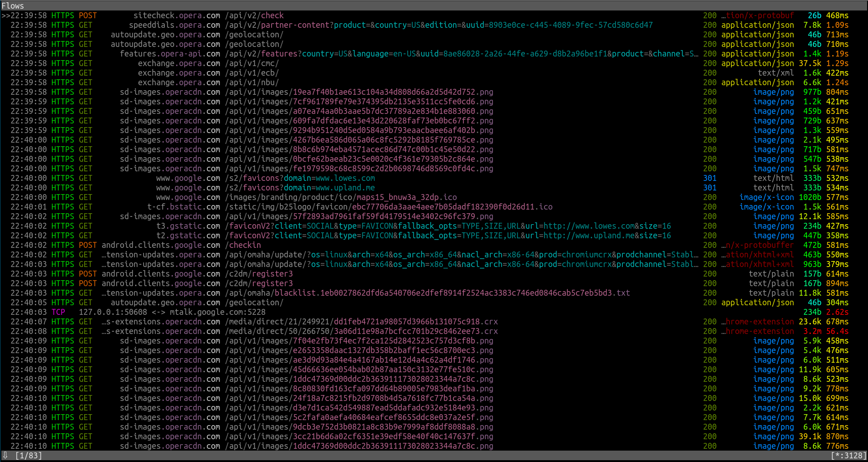868x462 pixels.
Task: Select the speeddials.opera.com partner-content flow
Action: (434, 25)
